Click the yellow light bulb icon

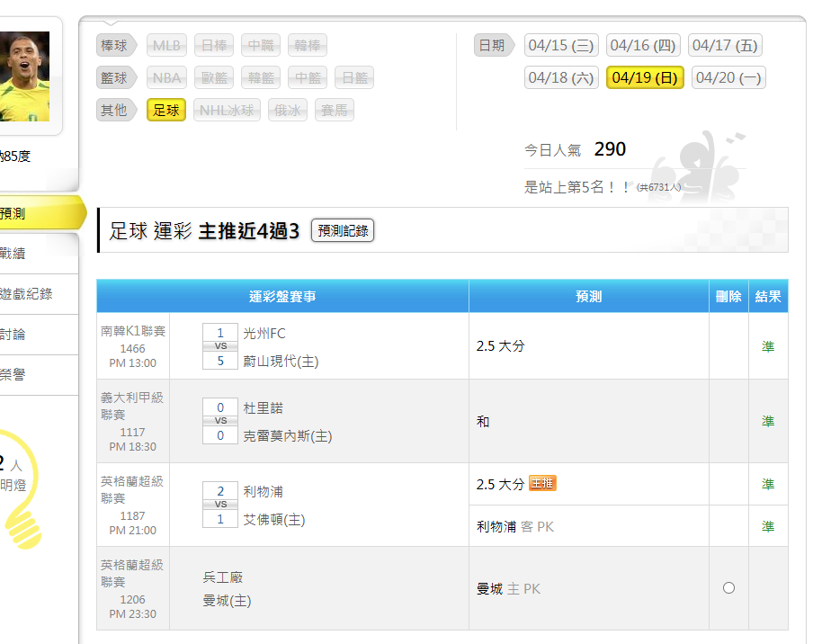click(x=21, y=489)
